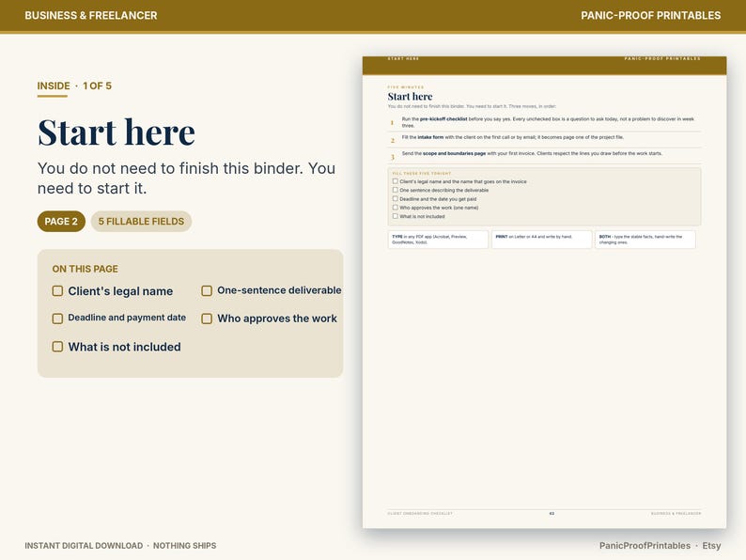Screen dimensions: 746x560
Task: Click the TYPE in any PDF app box
Action: point(438,240)
